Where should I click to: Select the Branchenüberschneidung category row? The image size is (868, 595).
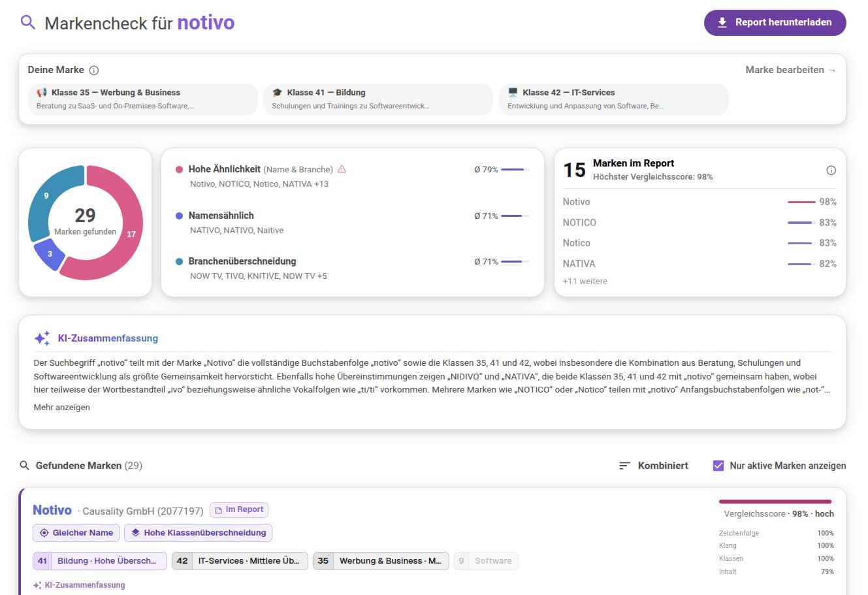353,268
